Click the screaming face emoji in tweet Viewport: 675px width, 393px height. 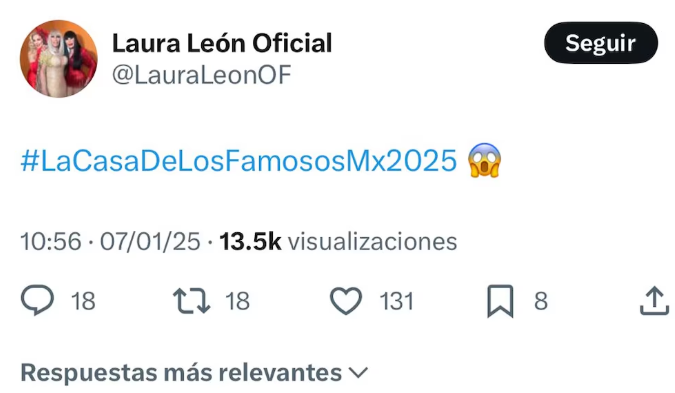point(485,160)
